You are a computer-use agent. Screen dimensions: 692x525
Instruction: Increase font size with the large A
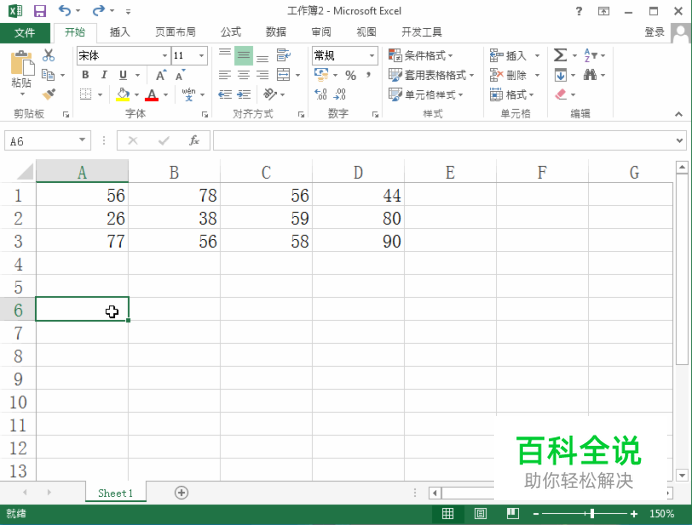(161, 75)
